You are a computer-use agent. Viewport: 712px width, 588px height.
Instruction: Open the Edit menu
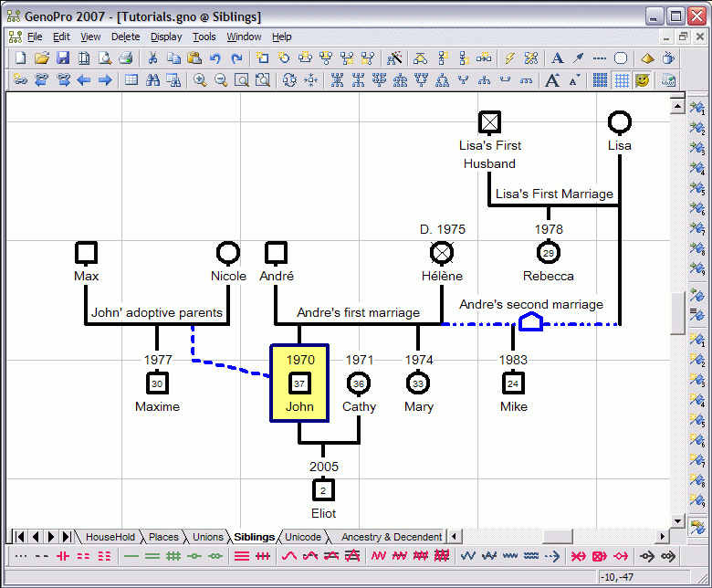[61, 37]
